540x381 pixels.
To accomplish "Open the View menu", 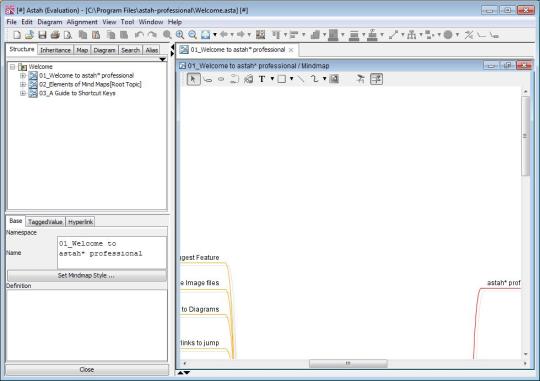I will point(109,22).
